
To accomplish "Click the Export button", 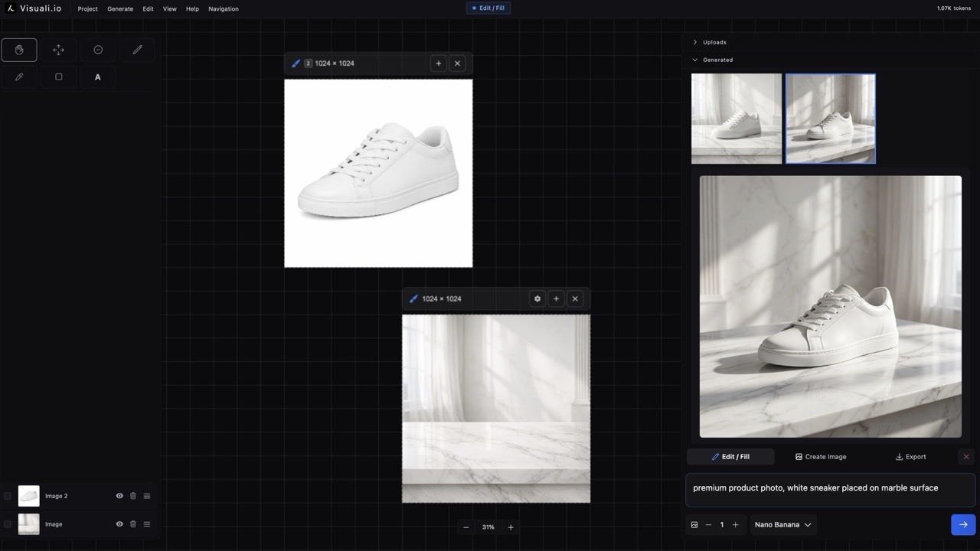I will 910,457.
